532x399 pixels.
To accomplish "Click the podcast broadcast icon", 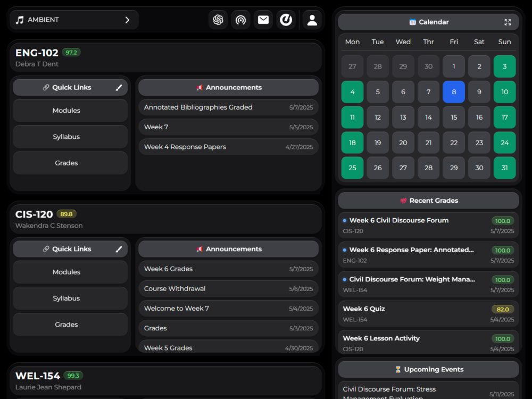I will point(240,20).
